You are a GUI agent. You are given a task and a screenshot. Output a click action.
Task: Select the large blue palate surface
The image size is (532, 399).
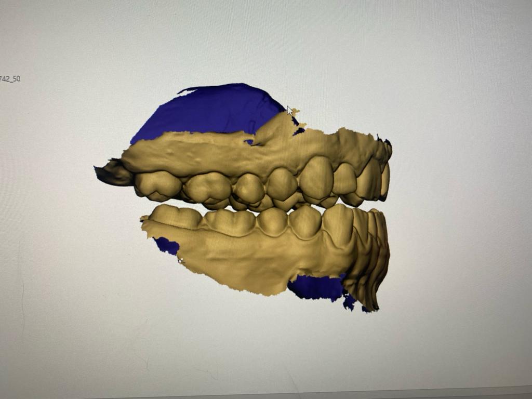pyautogui.click(x=208, y=110)
